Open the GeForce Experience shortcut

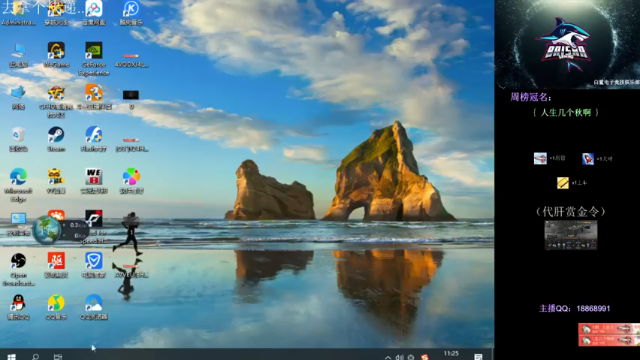point(93,59)
